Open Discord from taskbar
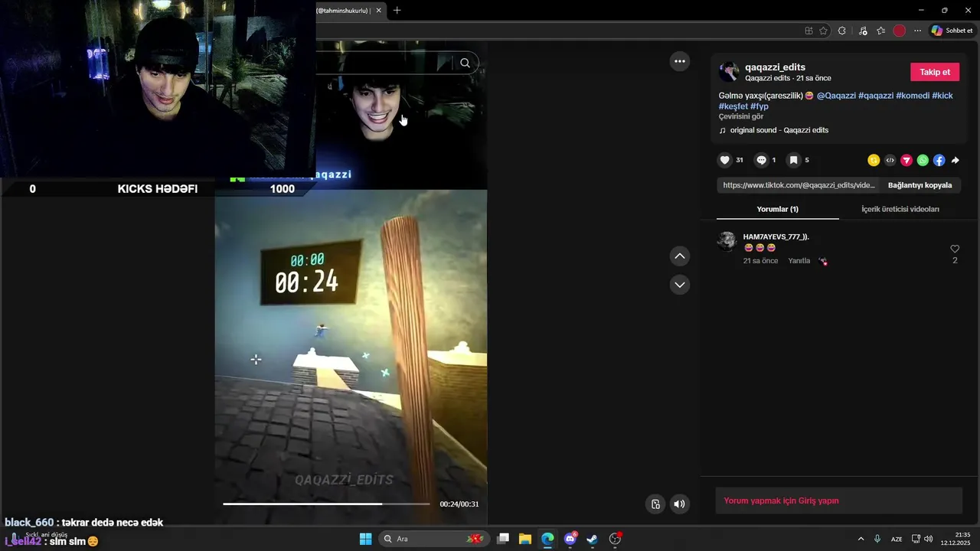Image resolution: width=980 pixels, height=551 pixels. 570,539
